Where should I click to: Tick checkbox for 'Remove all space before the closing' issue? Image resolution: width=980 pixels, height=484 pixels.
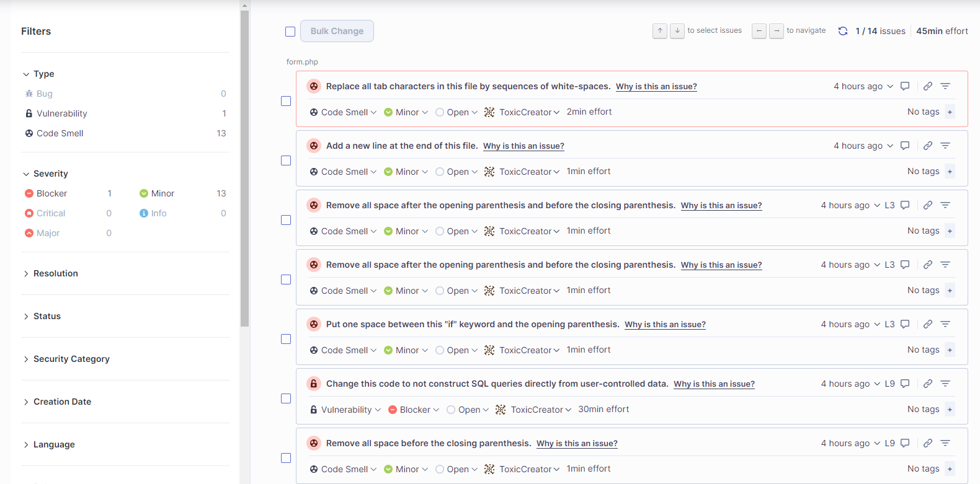point(286,458)
